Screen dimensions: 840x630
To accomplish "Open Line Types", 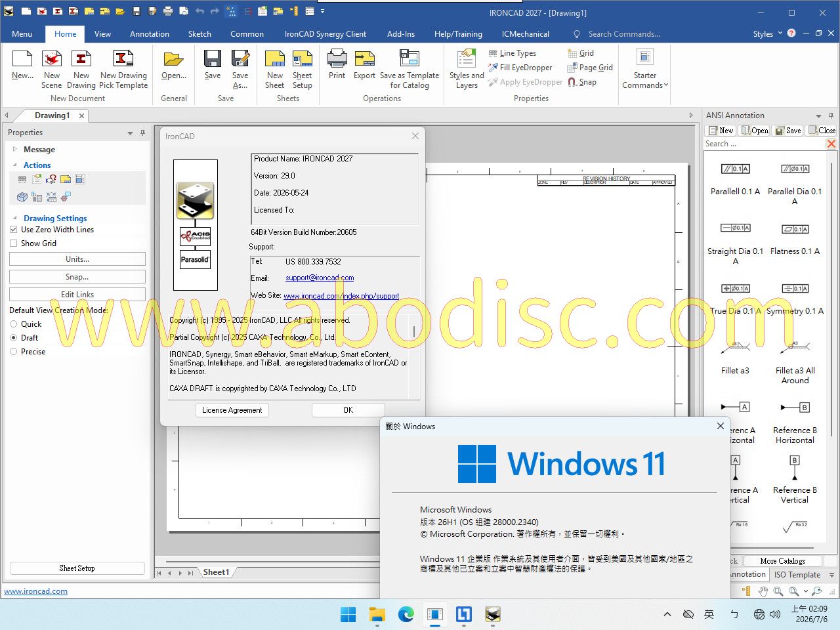I will (513, 53).
